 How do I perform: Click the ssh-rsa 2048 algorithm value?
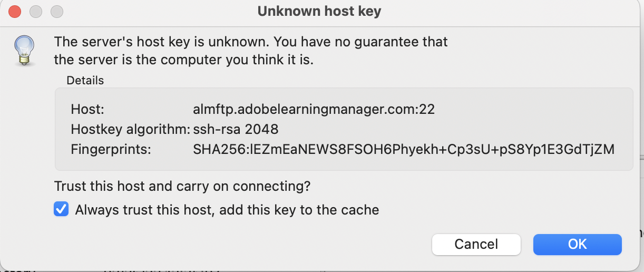tap(236, 129)
